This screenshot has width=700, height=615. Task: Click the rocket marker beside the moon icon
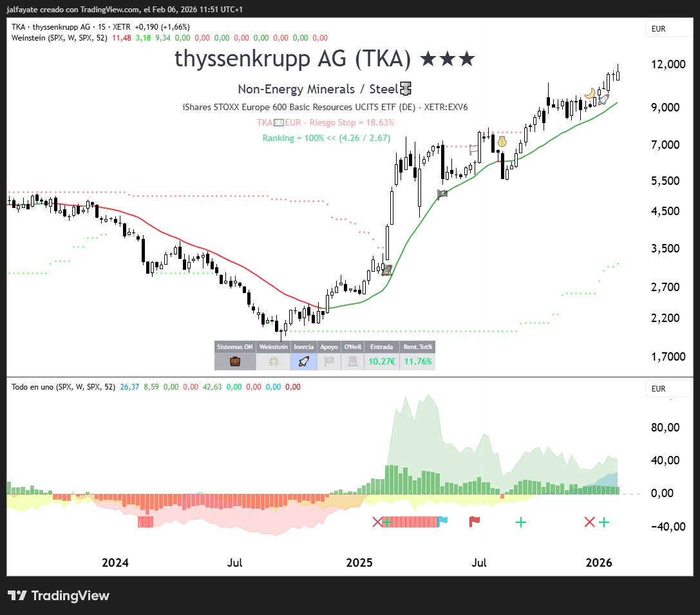pyautogui.click(x=603, y=99)
